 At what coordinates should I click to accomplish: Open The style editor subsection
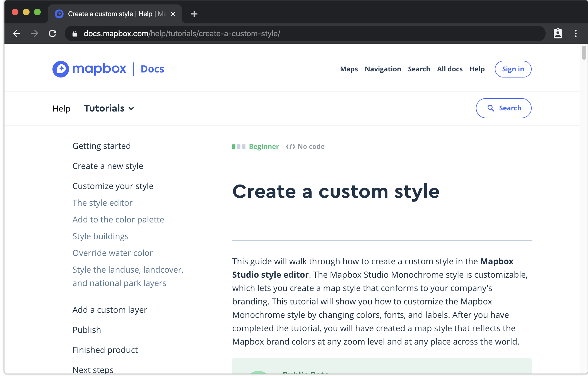102,203
